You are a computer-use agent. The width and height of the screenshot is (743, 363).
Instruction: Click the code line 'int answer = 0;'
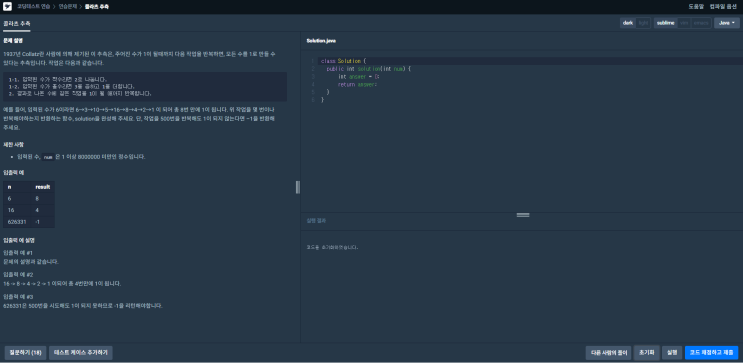pos(359,76)
